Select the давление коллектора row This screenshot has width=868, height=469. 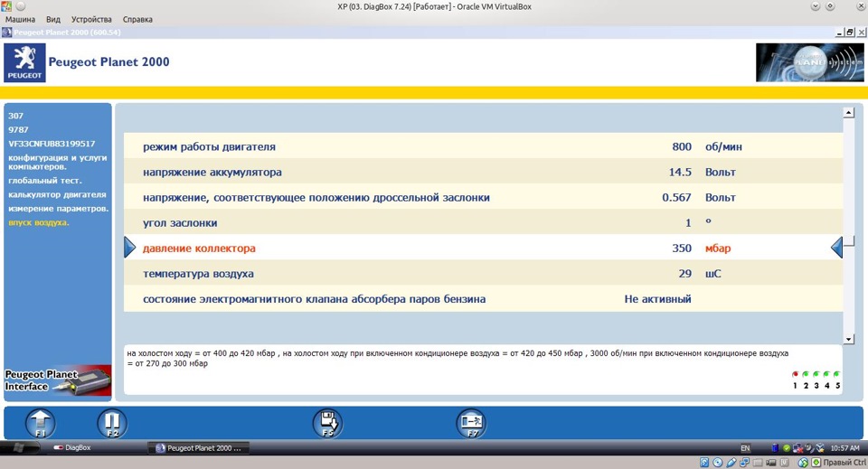(483, 249)
